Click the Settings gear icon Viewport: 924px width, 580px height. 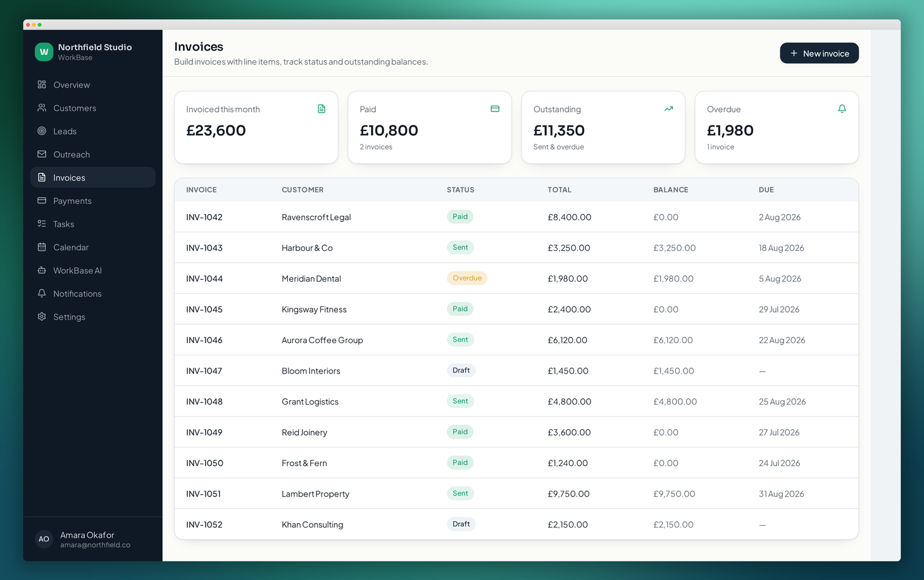pos(42,317)
